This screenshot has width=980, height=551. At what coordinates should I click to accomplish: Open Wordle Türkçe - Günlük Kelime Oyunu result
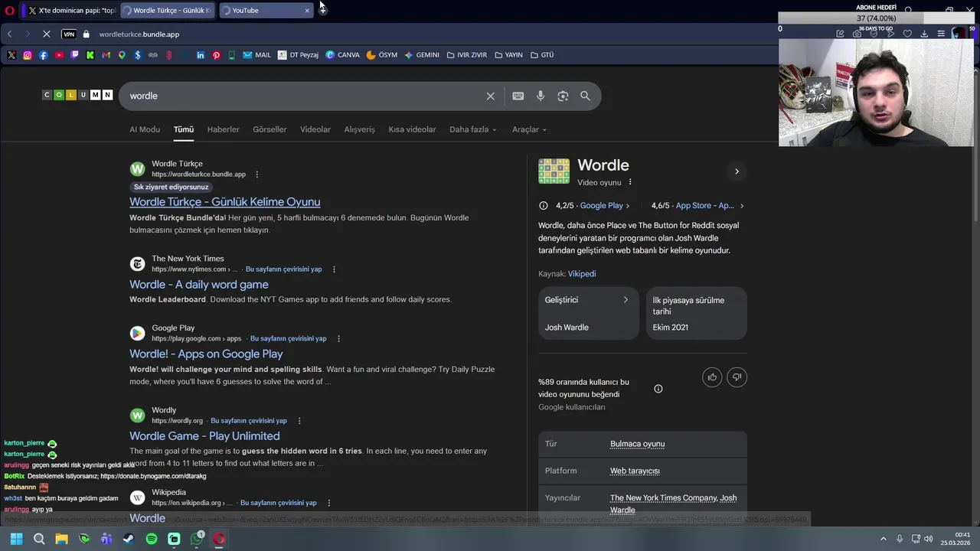[225, 202]
